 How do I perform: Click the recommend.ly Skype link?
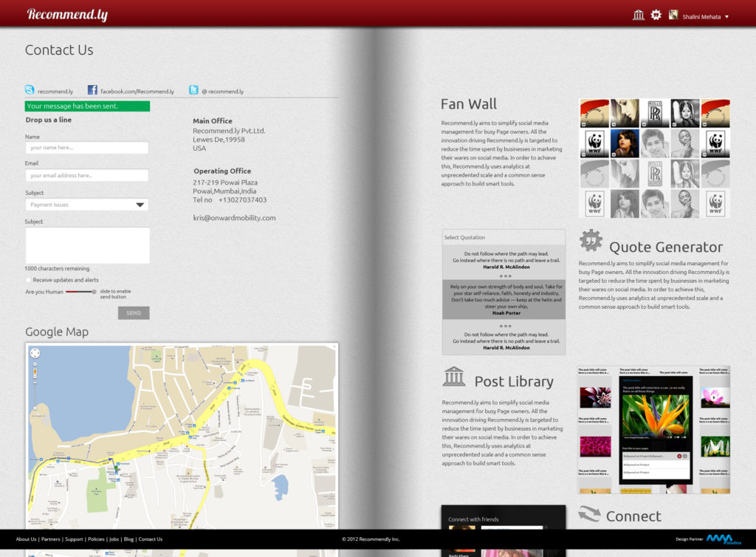point(55,91)
